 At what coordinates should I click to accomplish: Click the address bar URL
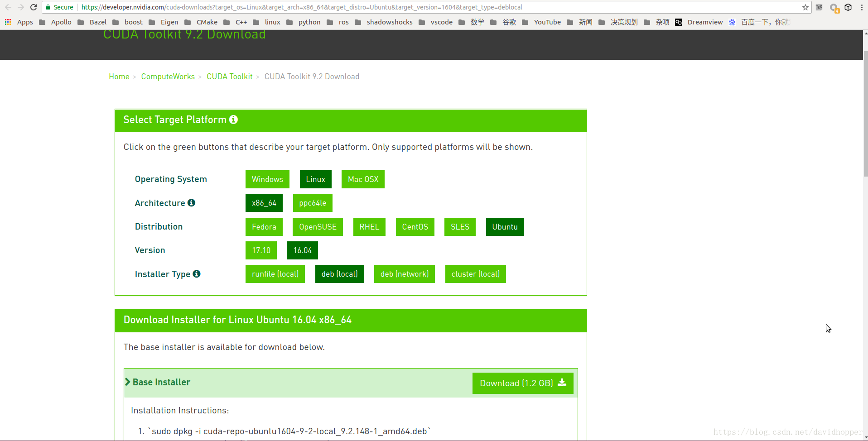302,7
